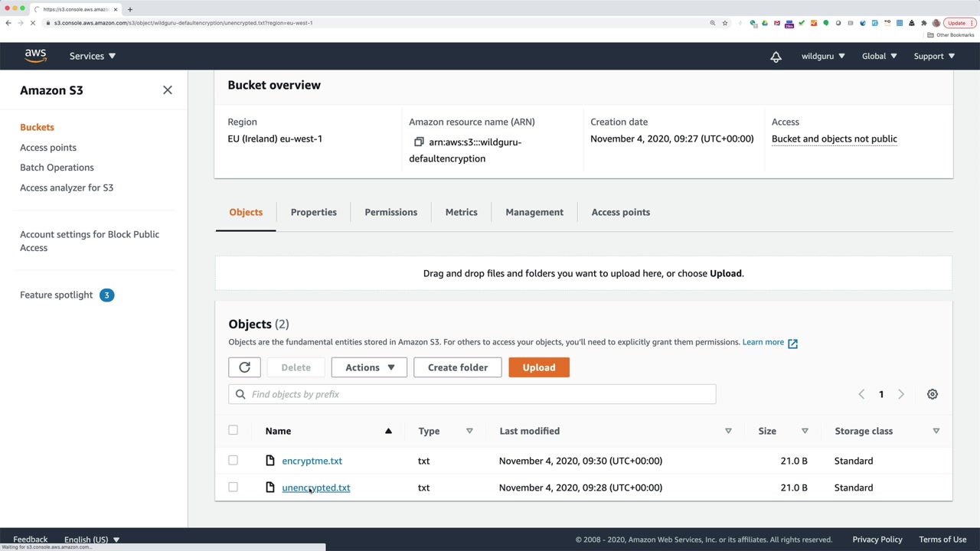Click the AWS logo home icon
Viewport: 980px width, 551px height.
(35, 56)
